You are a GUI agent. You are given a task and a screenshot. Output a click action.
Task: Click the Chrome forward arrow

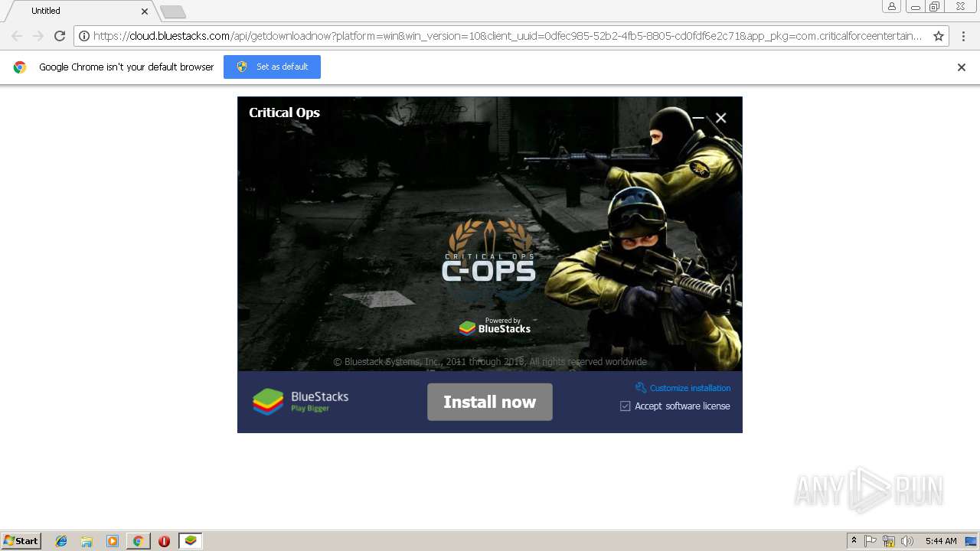(38, 36)
